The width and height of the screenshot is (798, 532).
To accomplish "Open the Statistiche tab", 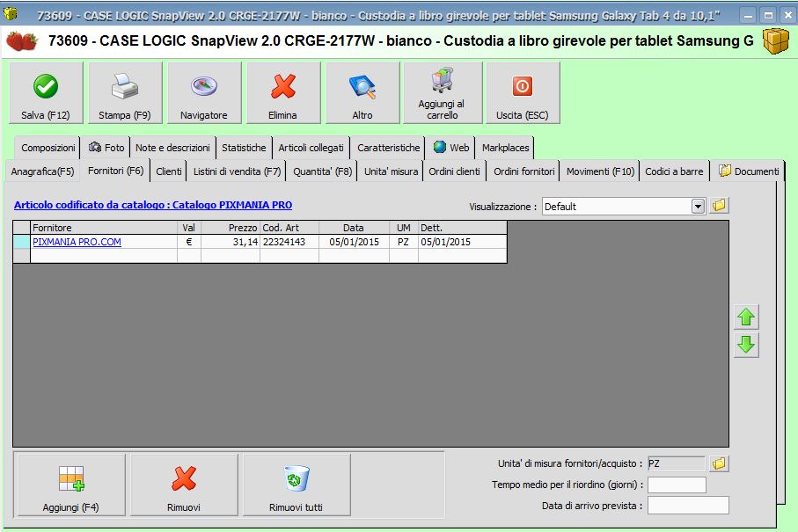I will coord(244,148).
